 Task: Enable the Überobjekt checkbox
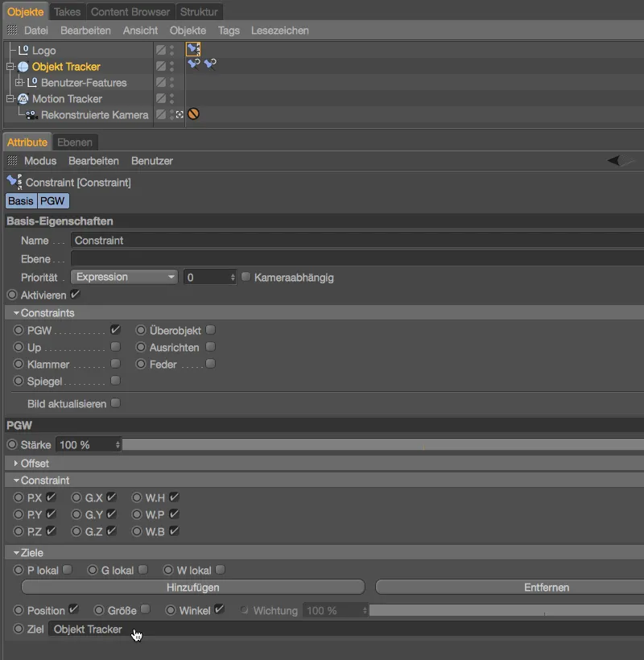(210, 329)
